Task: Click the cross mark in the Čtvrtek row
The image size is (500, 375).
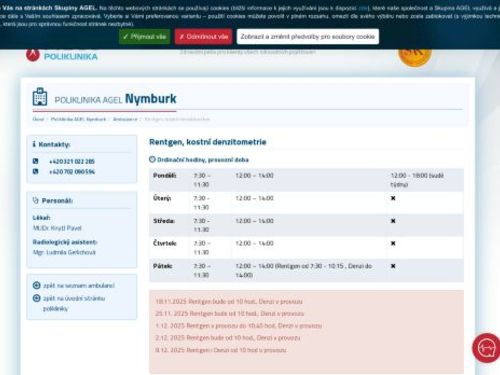Action: (x=393, y=243)
